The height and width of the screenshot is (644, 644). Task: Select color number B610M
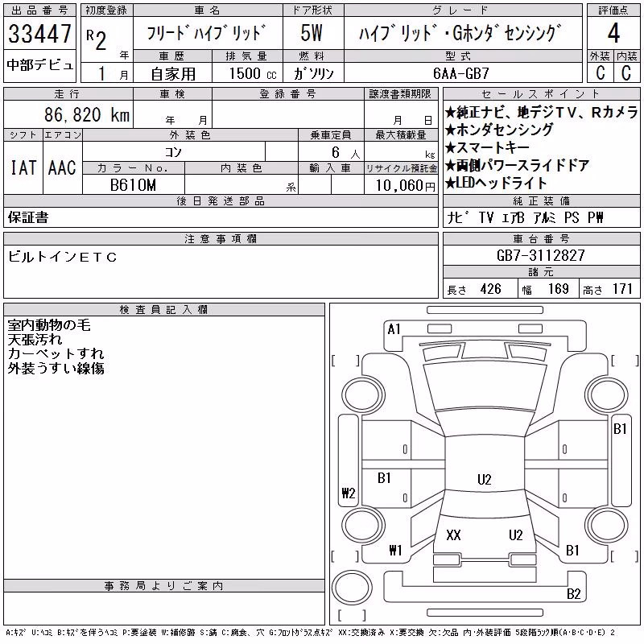[x=133, y=185]
